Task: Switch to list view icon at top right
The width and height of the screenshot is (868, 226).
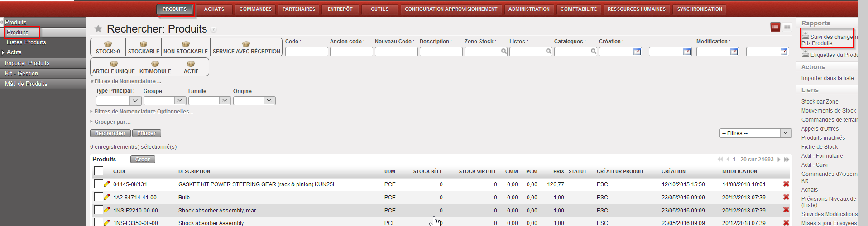Action: click(x=775, y=28)
